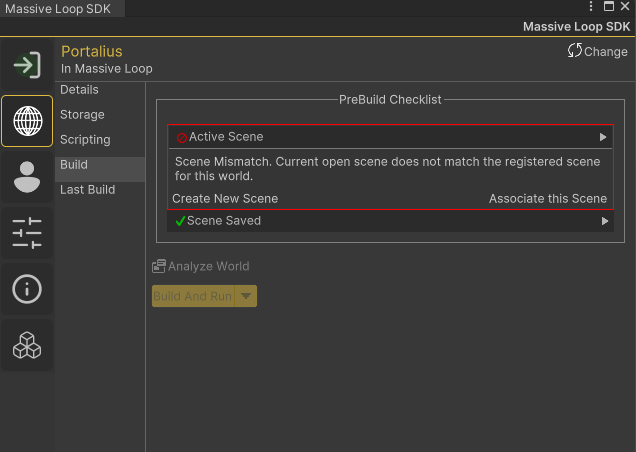Open the Scripting section
This screenshot has height=452, width=636.
coord(85,140)
